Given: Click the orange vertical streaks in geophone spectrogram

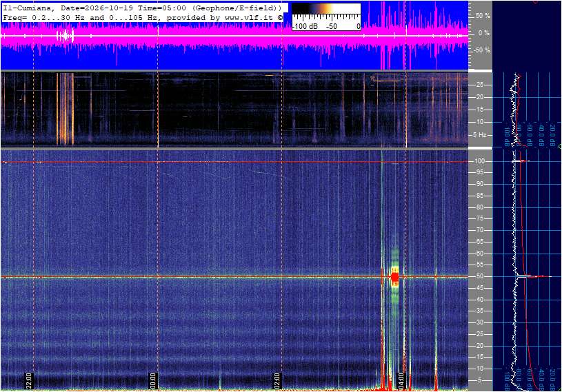Looking at the screenshot, I should tap(65, 109).
